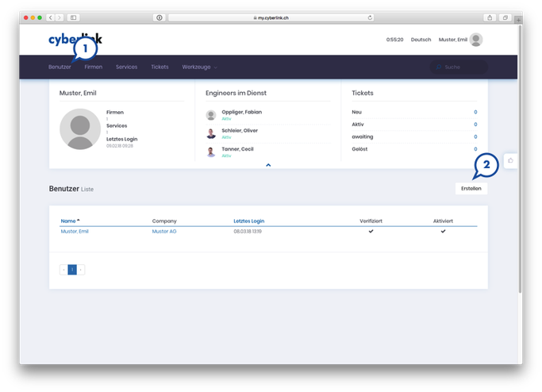
Task: Show all tabs overview icon
Action: coord(505,17)
